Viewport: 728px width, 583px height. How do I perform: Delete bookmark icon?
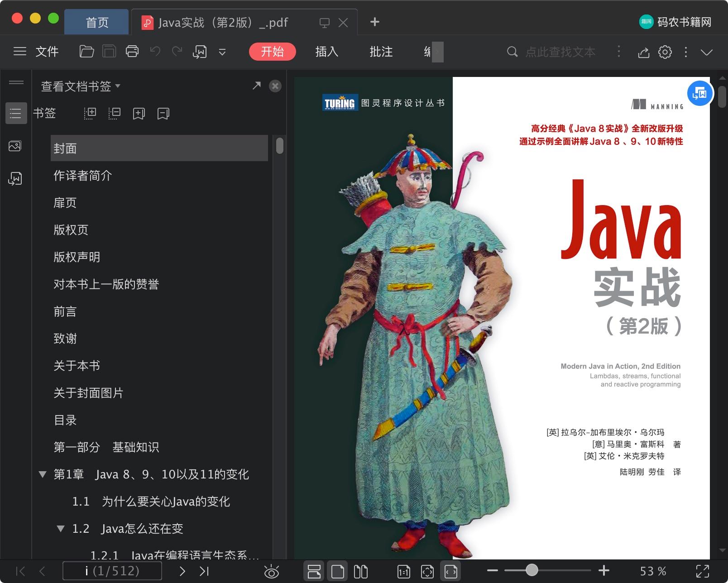point(163,113)
